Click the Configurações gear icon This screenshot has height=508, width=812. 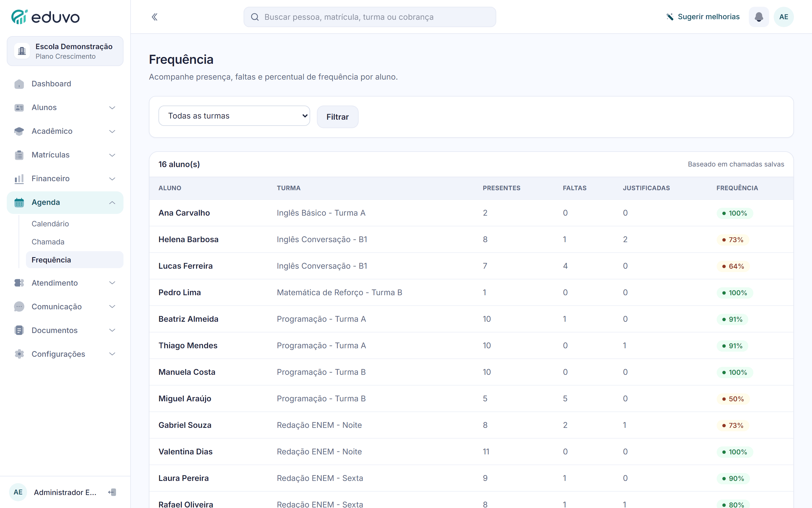tap(19, 354)
